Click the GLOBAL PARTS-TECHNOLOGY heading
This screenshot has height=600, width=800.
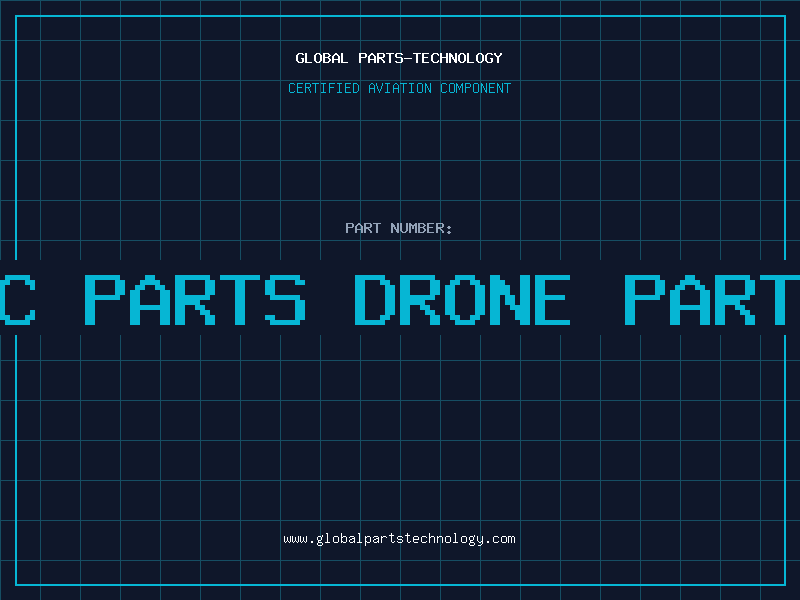pyautogui.click(x=399, y=58)
